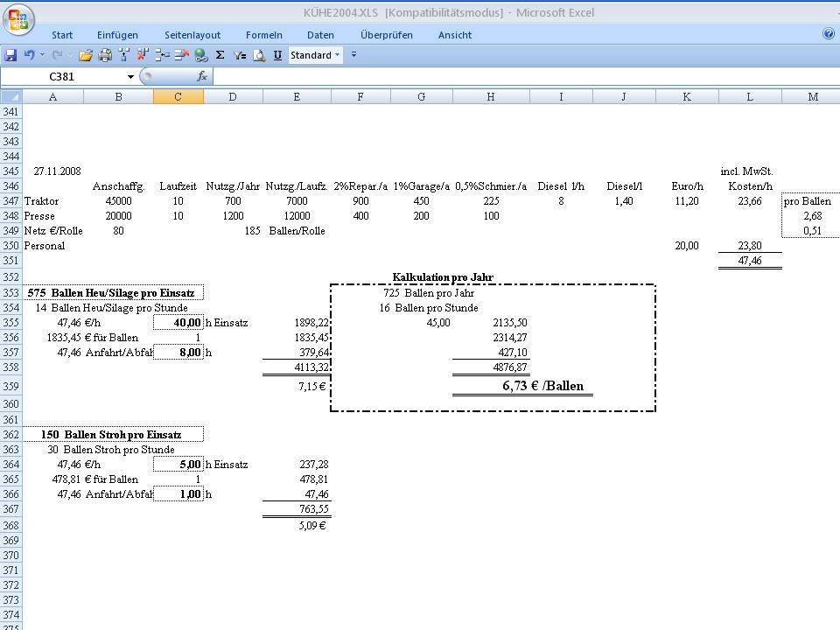840x630 pixels.
Task: Toggle the Underline formatting button
Action: (277, 55)
